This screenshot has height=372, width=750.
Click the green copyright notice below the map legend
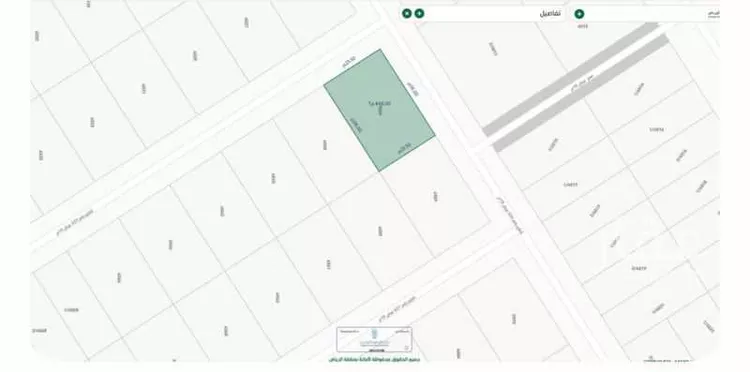(375, 359)
